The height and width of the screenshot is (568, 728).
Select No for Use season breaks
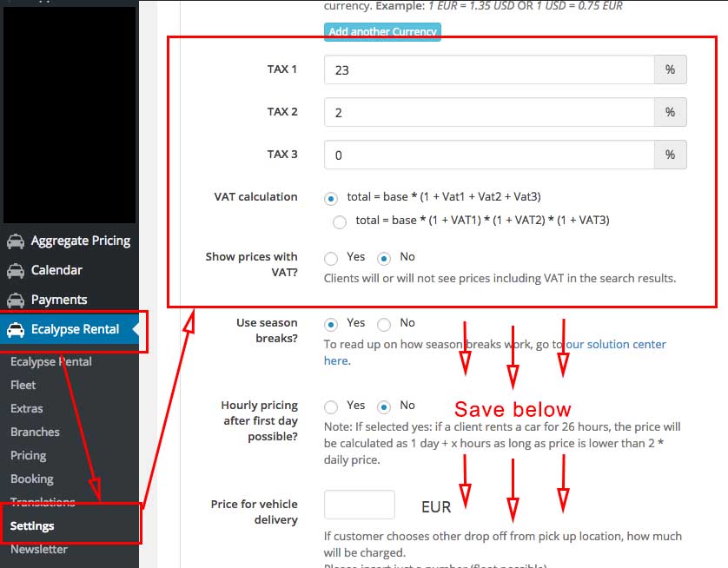[x=383, y=324]
